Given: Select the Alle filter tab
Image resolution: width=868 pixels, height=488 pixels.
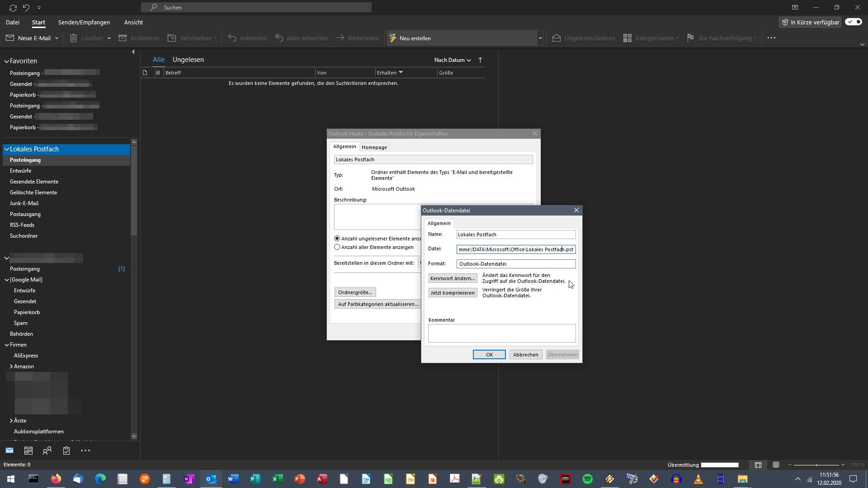Looking at the screenshot, I should pos(158,60).
